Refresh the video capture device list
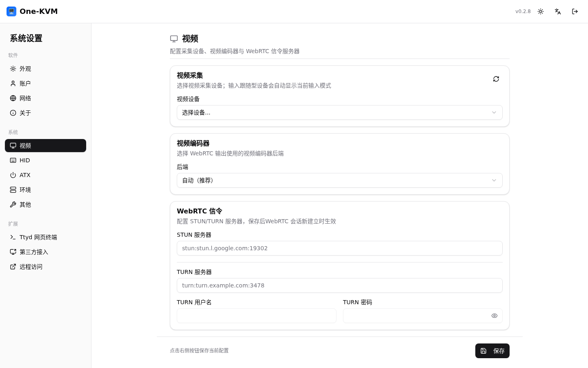This screenshot has height=368, width=588. pos(496,79)
